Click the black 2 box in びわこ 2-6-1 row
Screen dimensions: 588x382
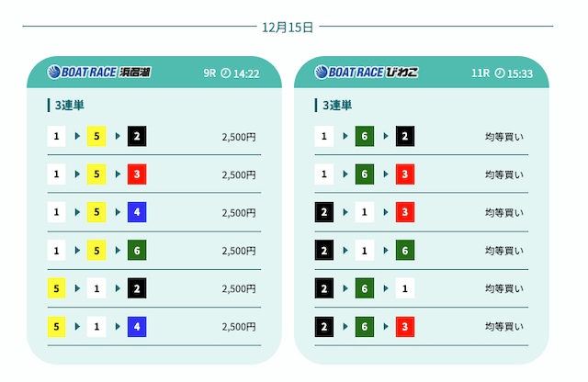click(323, 288)
